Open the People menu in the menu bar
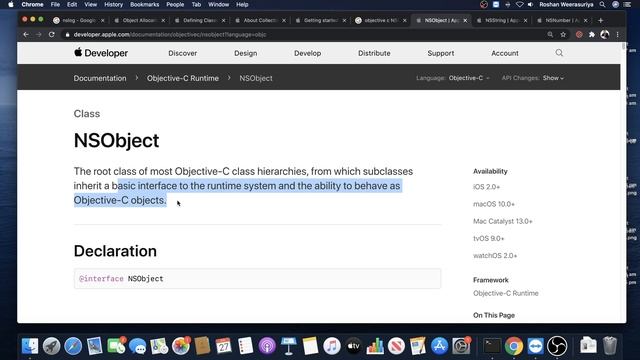The image size is (640, 360). tap(175, 4)
